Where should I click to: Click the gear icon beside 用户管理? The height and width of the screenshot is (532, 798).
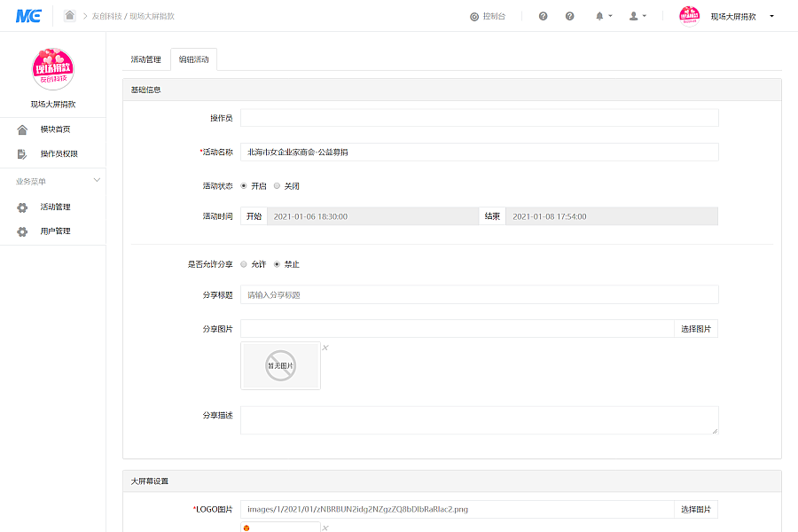click(x=22, y=231)
